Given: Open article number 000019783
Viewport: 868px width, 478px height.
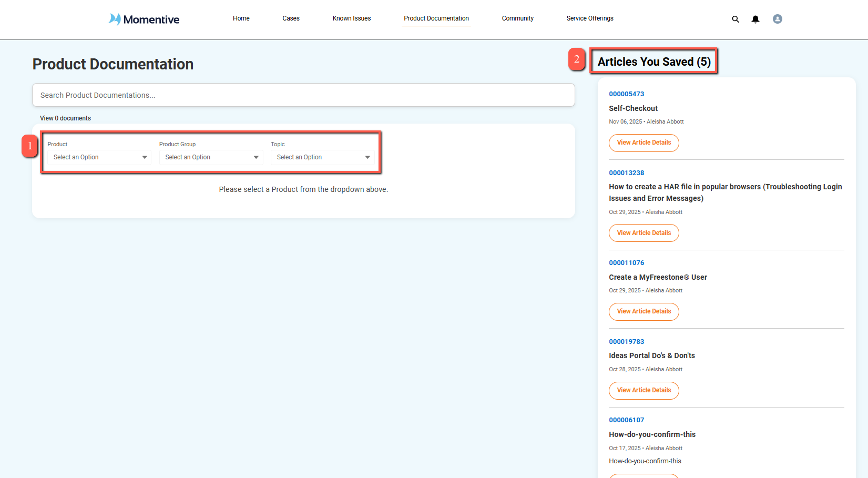Looking at the screenshot, I should pyautogui.click(x=627, y=342).
